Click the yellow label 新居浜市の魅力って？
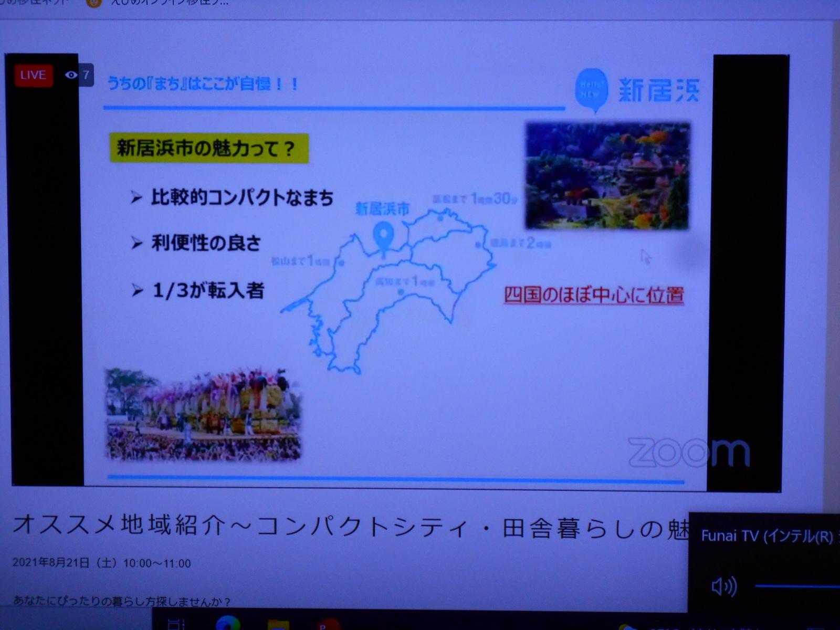The image size is (840, 630). coord(208,149)
